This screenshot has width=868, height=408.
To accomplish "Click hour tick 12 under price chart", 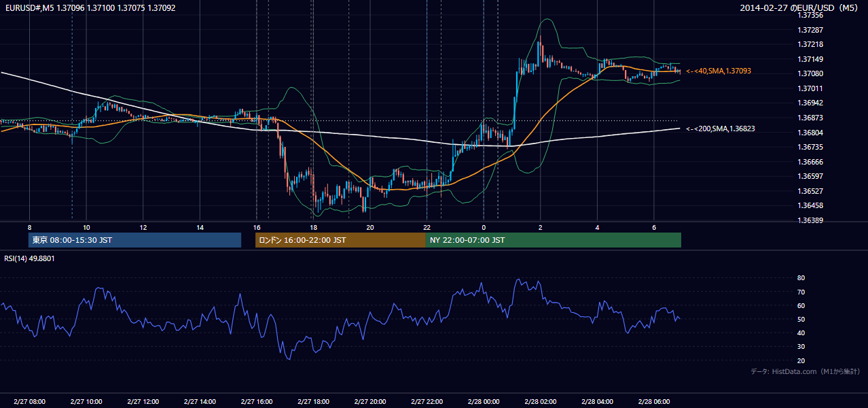I will pyautogui.click(x=143, y=227).
